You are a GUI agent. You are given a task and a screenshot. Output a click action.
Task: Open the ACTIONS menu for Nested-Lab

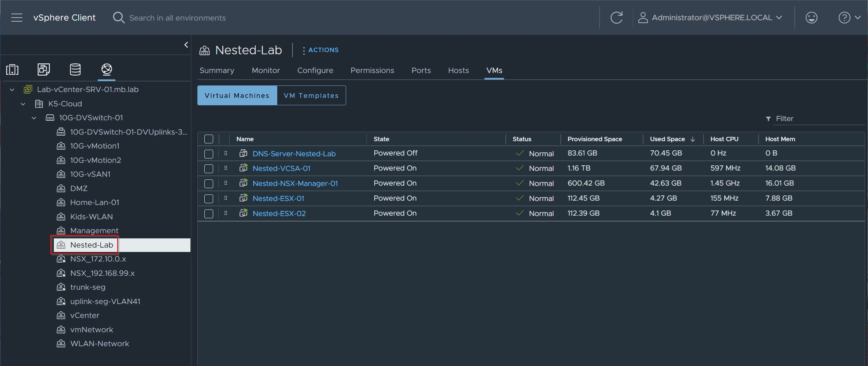(x=320, y=50)
